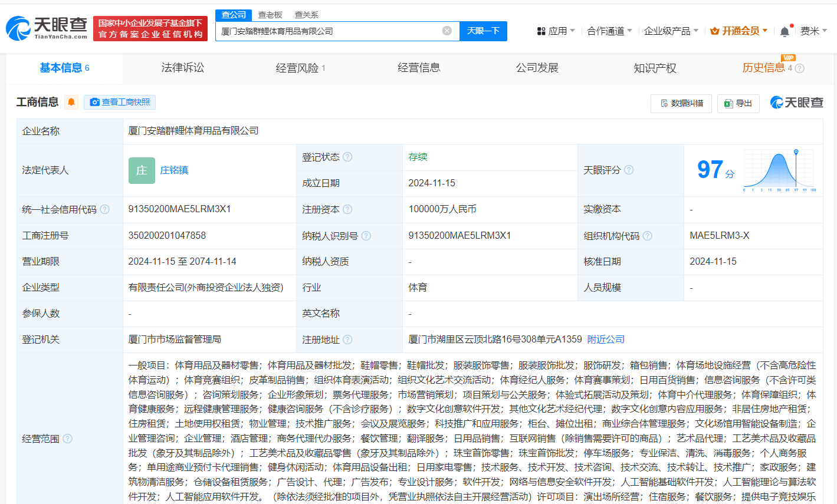Click the help icon next to 统一社会信用代码

click(x=104, y=209)
